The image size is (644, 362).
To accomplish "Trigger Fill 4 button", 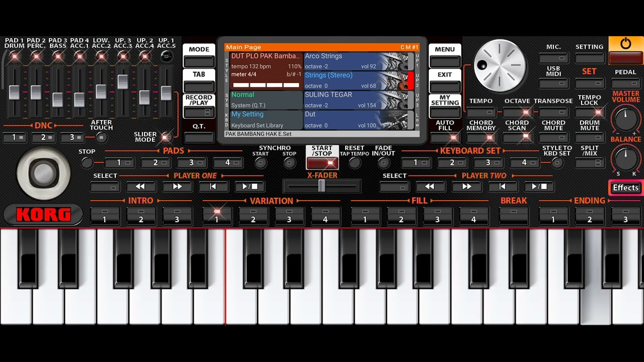I will tap(473, 216).
